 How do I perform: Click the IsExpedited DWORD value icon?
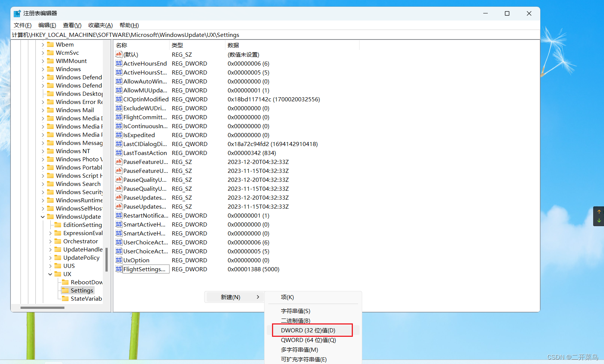(119, 135)
